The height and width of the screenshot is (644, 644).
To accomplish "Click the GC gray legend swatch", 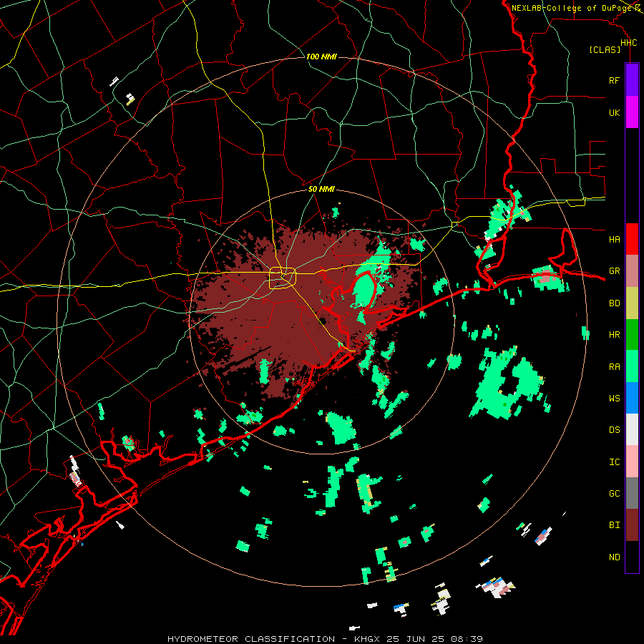I will pyautogui.click(x=632, y=493).
